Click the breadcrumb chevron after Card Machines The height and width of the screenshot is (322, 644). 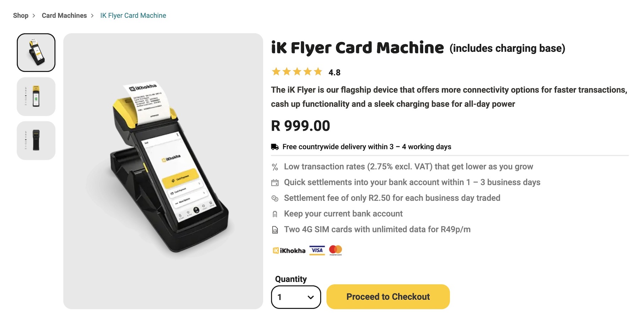tap(92, 16)
